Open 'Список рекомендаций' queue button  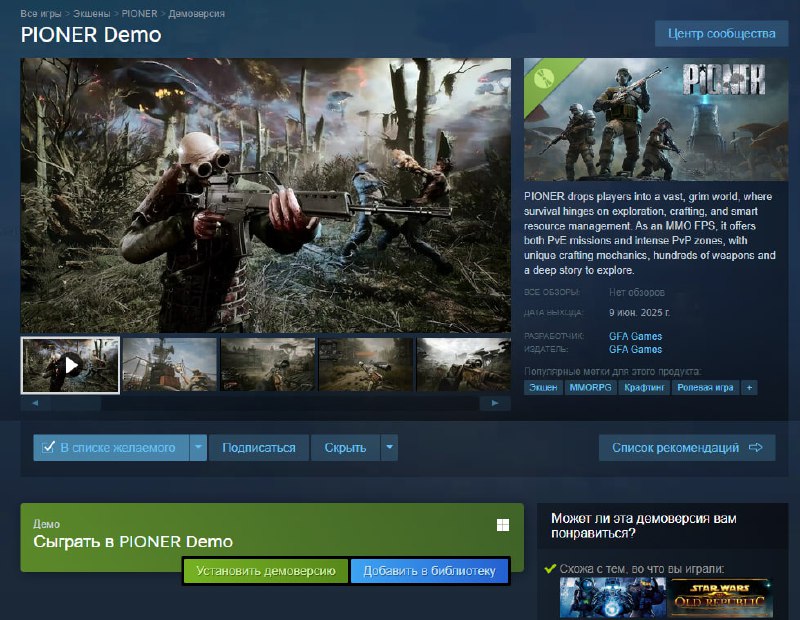686,447
